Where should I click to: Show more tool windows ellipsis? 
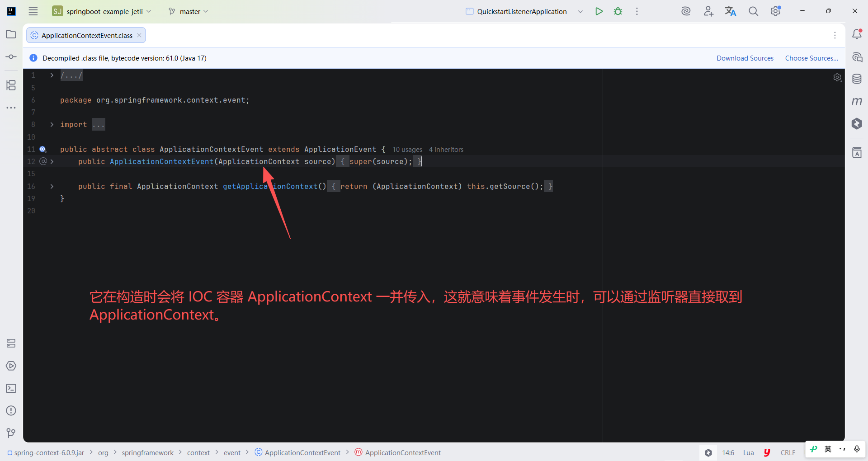coord(11,108)
